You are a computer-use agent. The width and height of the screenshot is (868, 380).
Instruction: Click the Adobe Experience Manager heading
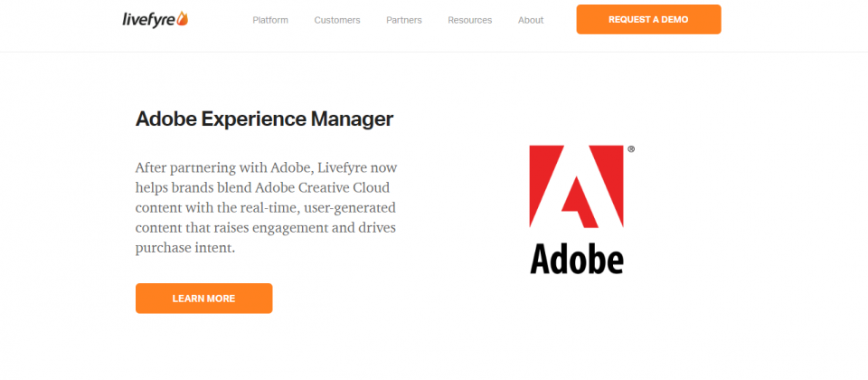(265, 119)
